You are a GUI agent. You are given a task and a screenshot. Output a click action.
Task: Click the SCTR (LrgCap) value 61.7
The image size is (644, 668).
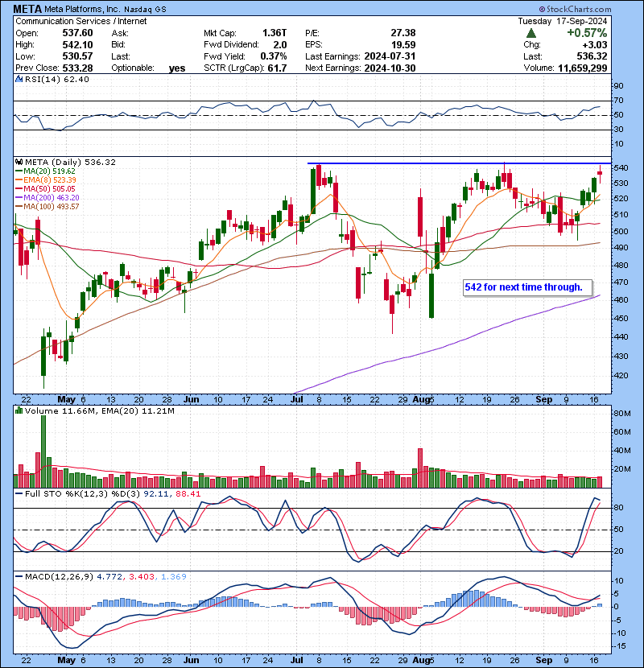(x=278, y=68)
